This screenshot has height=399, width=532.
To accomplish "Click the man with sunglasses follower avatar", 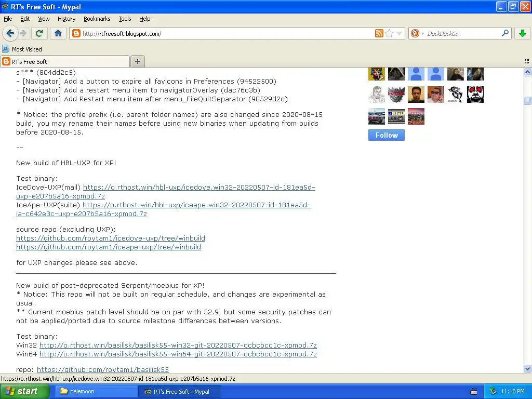I will pyautogui.click(x=436, y=95).
